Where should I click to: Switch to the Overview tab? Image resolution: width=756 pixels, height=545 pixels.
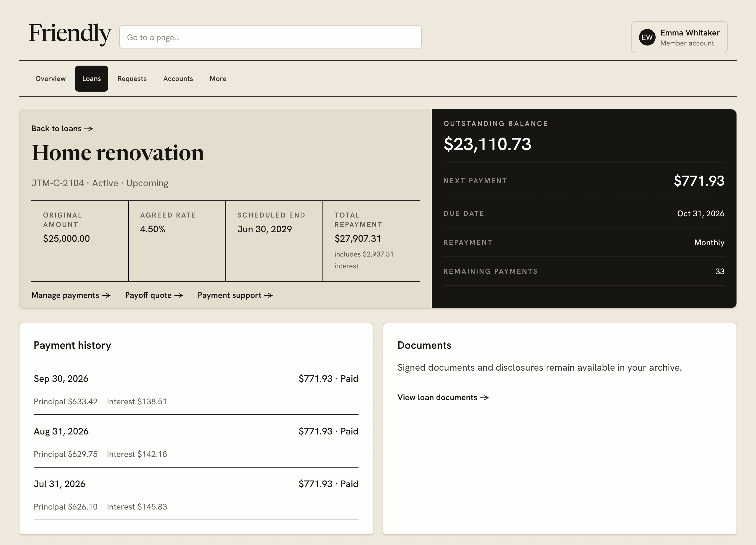(51, 79)
